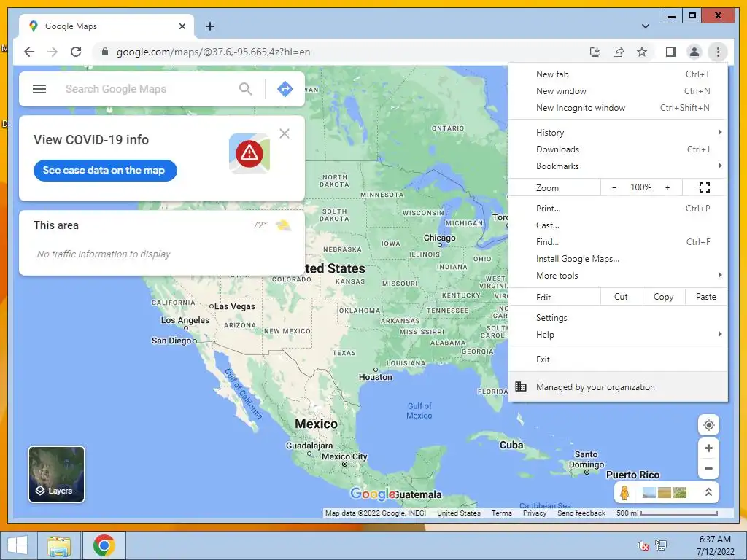Click the COVID-19 warning map icon
This screenshot has width=747, height=560.
click(x=249, y=153)
